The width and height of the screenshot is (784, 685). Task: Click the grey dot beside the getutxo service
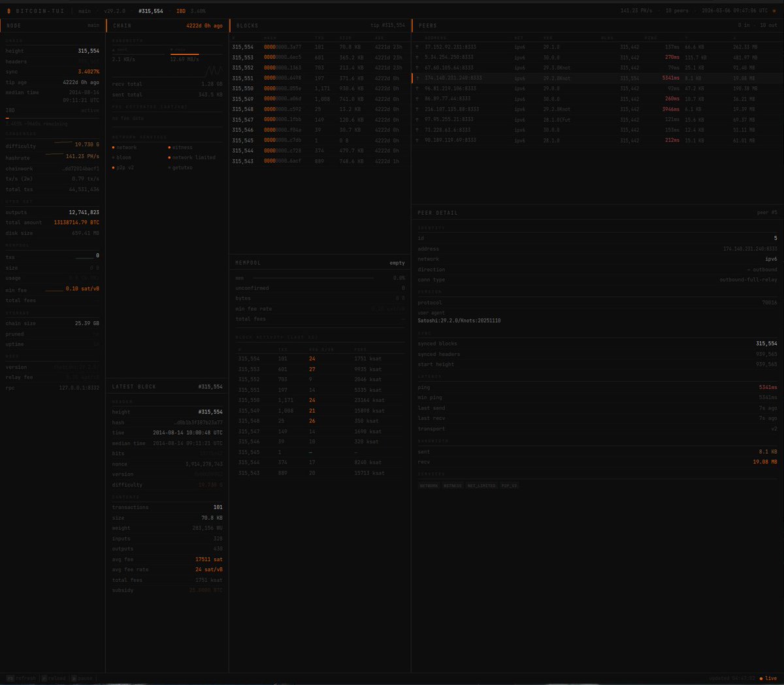click(169, 168)
